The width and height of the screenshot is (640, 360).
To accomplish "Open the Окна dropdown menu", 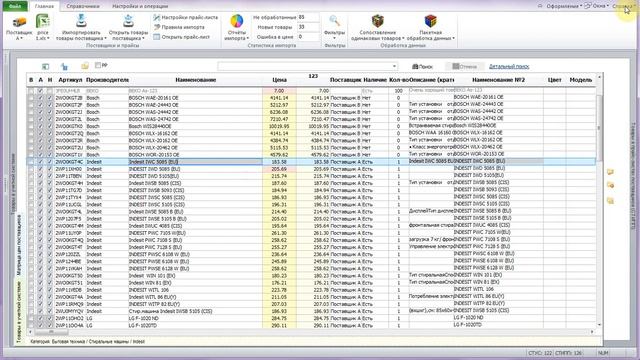I will coord(597,6).
